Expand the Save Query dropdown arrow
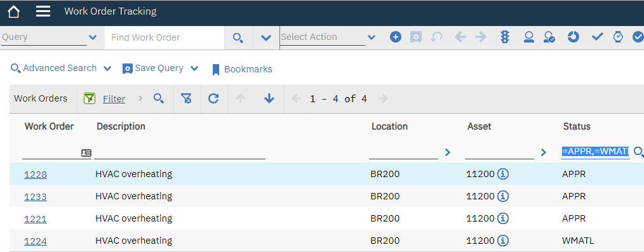Screen dimensions: 644x252 point(194,69)
